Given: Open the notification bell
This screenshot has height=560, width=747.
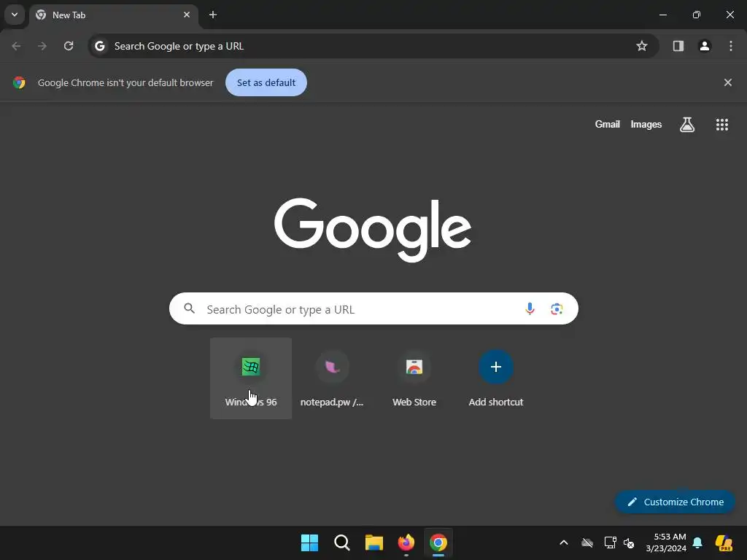Looking at the screenshot, I should click(x=697, y=542).
